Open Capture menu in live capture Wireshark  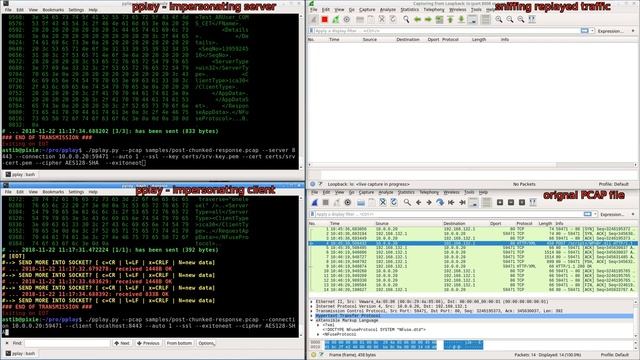click(x=367, y=9)
